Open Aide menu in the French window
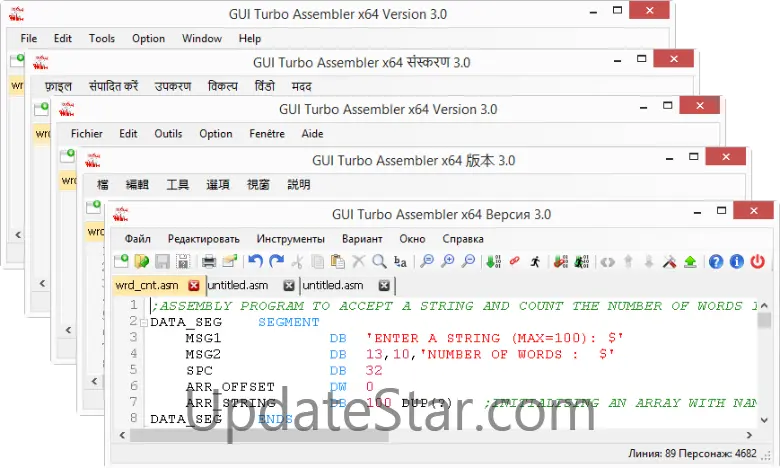This screenshot has height=468, width=780. coord(312,134)
